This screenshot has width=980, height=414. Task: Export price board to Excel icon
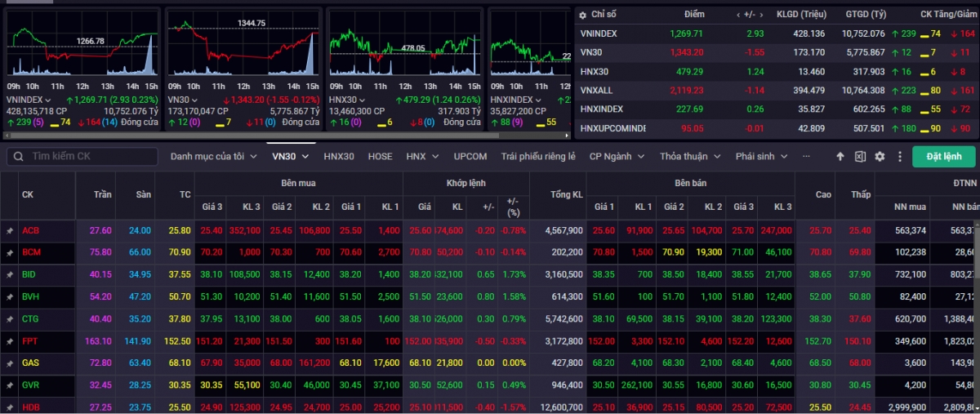click(860, 157)
